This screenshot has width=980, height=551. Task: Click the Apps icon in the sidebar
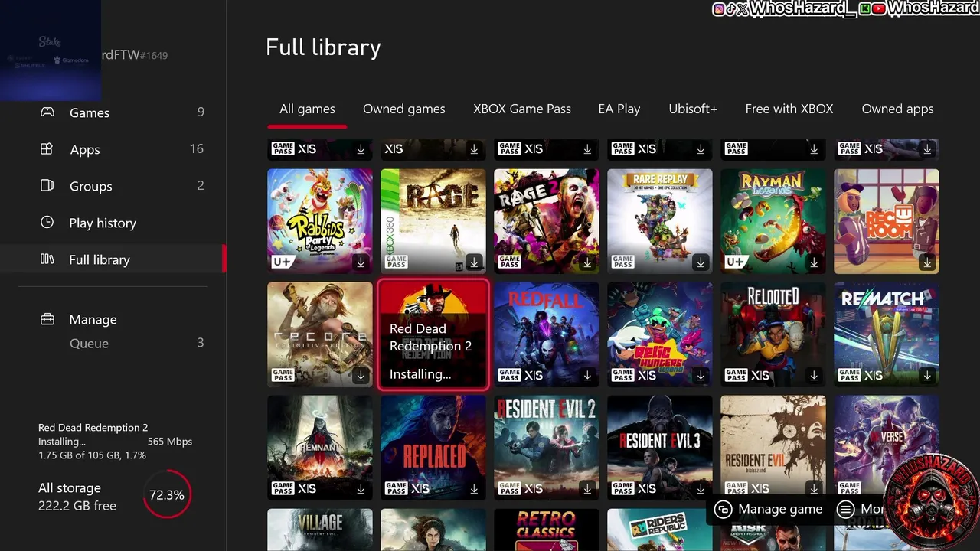pos(47,149)
